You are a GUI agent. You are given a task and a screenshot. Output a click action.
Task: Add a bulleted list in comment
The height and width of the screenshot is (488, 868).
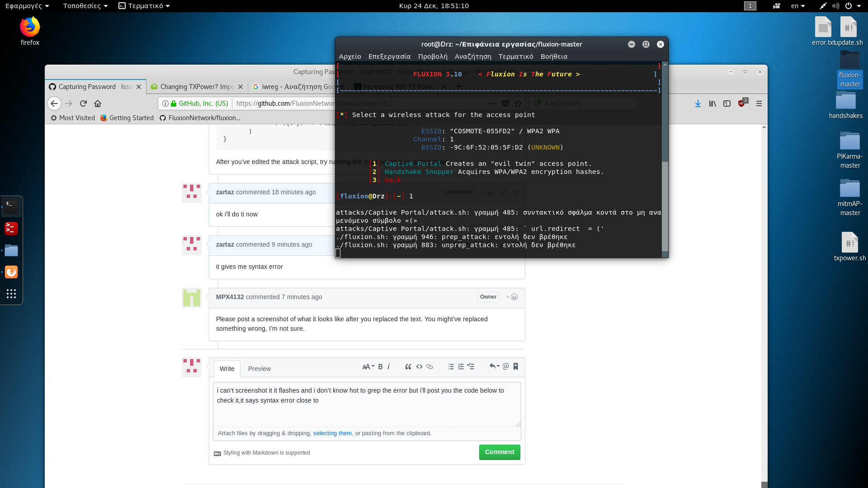tap(451, 366)
